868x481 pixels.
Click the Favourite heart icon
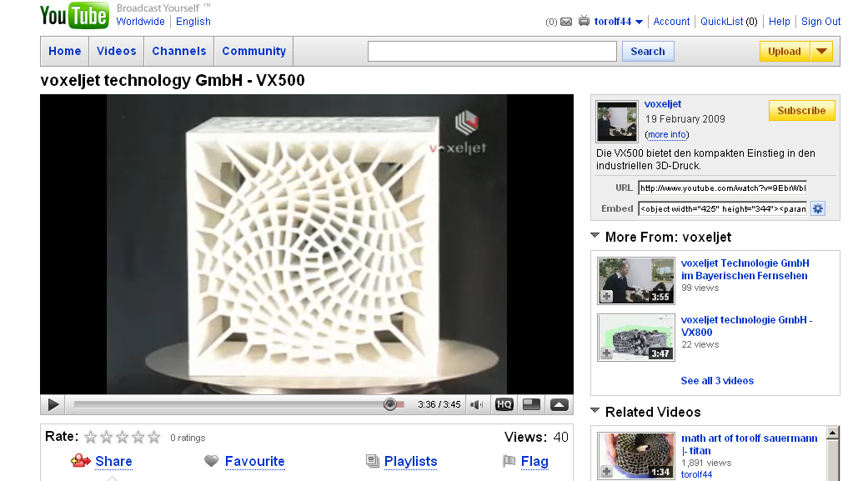[212, 460]
